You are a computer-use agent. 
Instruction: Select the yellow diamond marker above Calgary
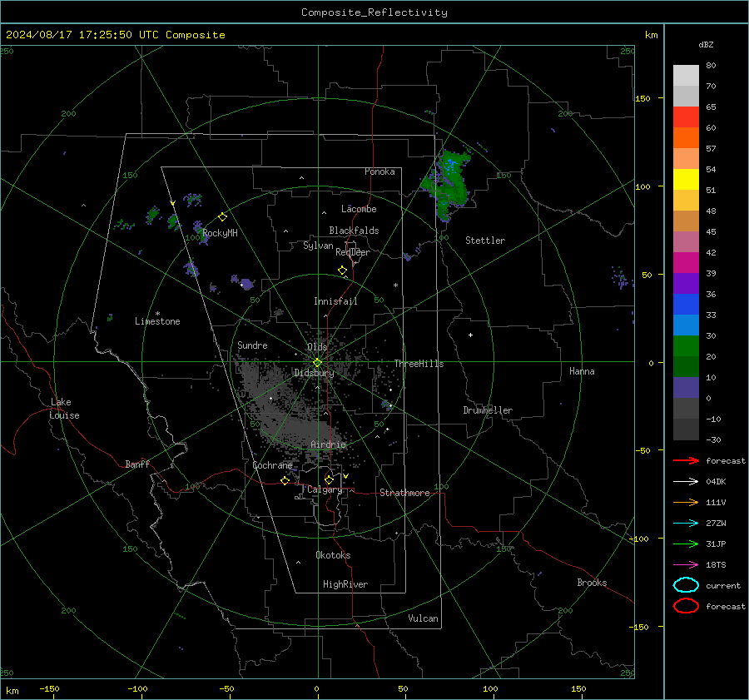coord(329,479)
